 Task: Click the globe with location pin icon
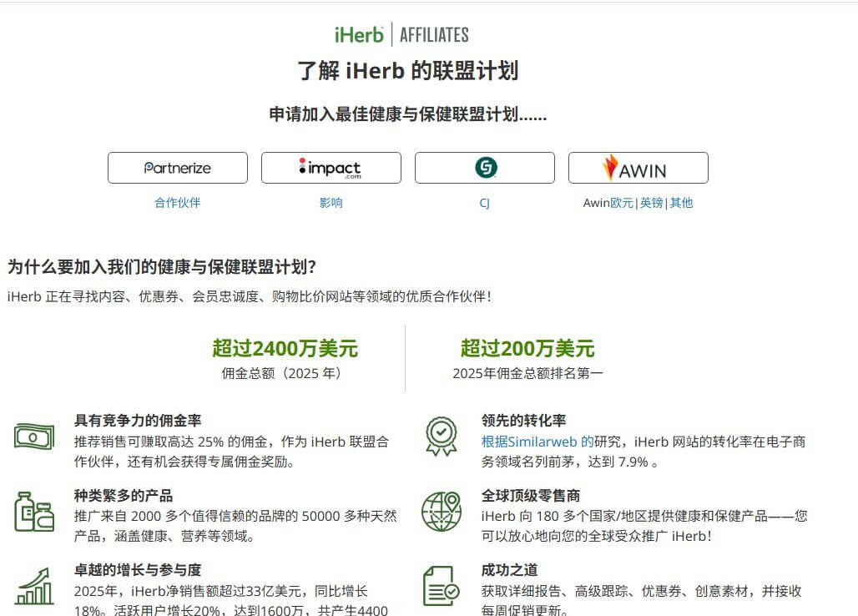click(x=441, y=512)
